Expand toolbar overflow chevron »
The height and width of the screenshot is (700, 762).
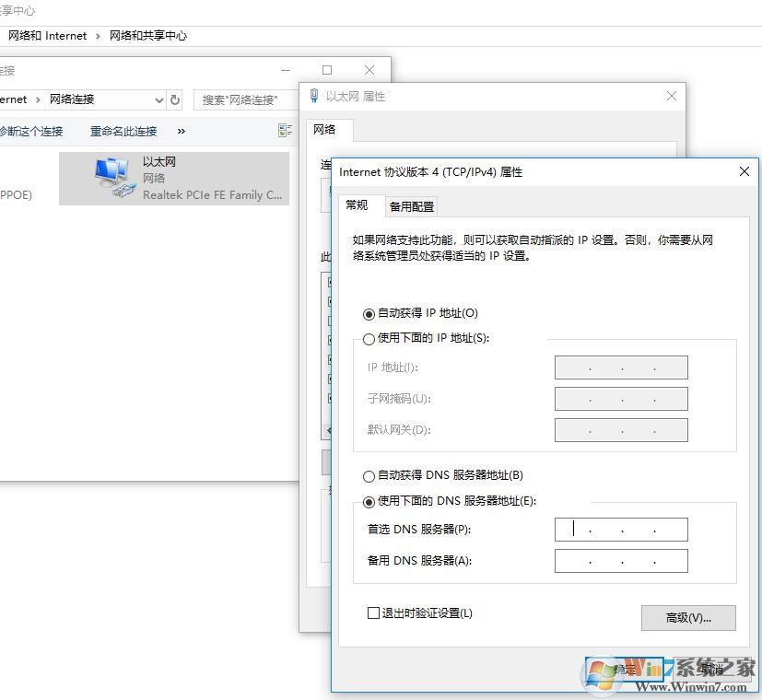point(182,131)
